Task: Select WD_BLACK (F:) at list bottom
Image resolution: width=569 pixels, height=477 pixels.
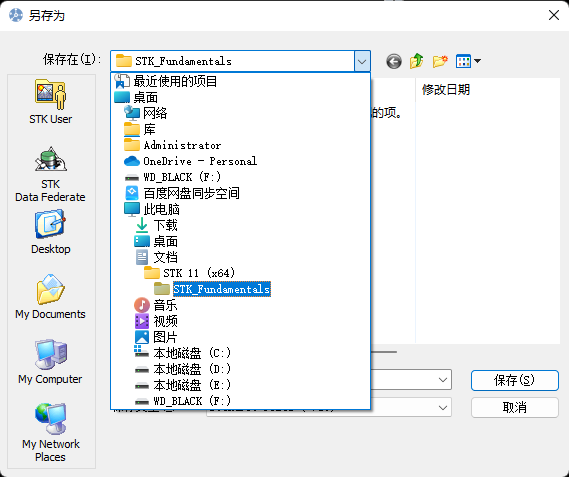Action: [x=183, y=401]
